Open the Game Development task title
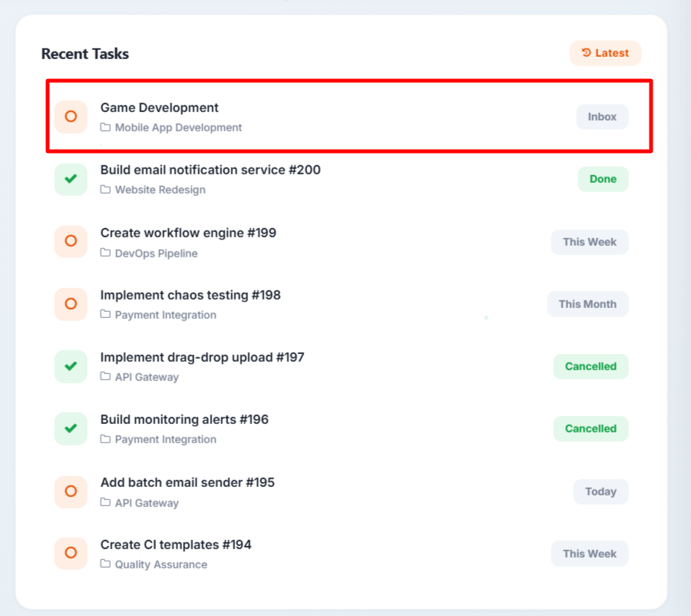 coord(160,108)
